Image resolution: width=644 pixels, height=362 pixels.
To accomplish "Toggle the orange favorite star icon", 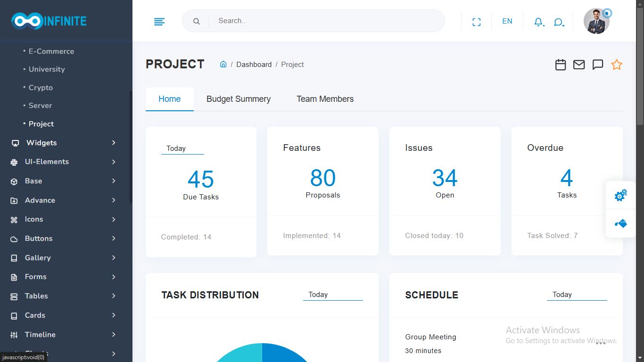I will [x=617, y=65].
